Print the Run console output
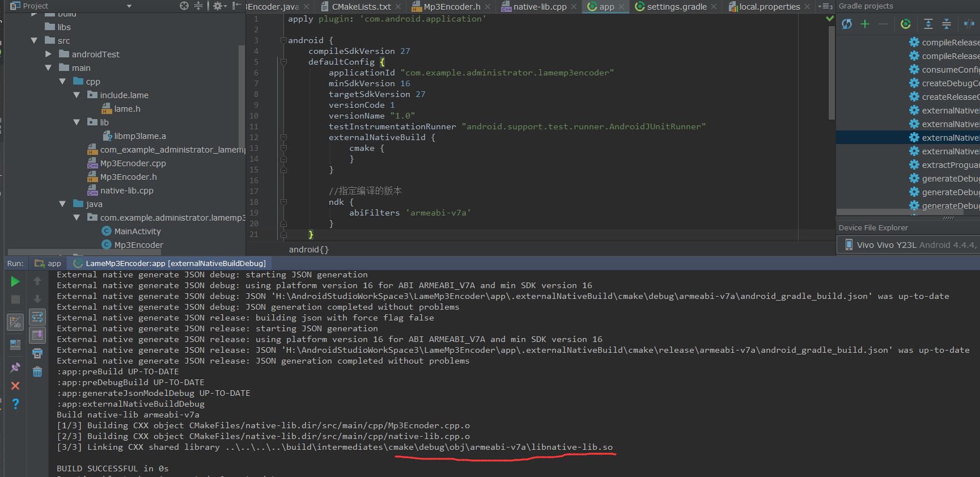Image resolution: width=980 pixels, height=477 pixels. tap(37, 354)
